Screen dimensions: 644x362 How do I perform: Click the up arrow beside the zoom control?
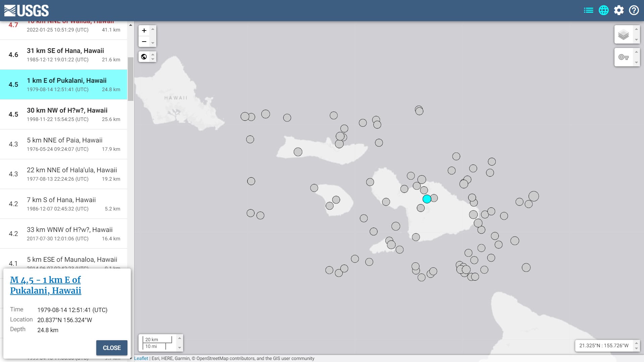coord(153,29)
